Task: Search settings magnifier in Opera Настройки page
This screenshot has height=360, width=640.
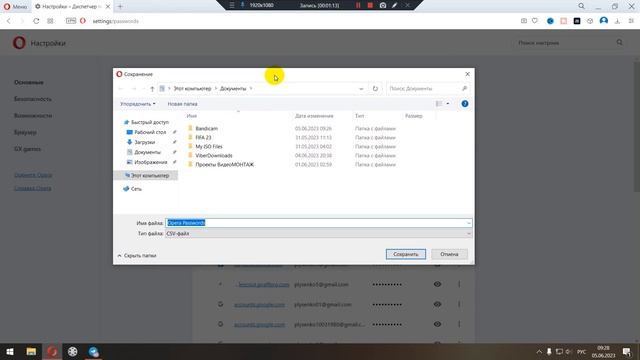Action: pos(620,42)
